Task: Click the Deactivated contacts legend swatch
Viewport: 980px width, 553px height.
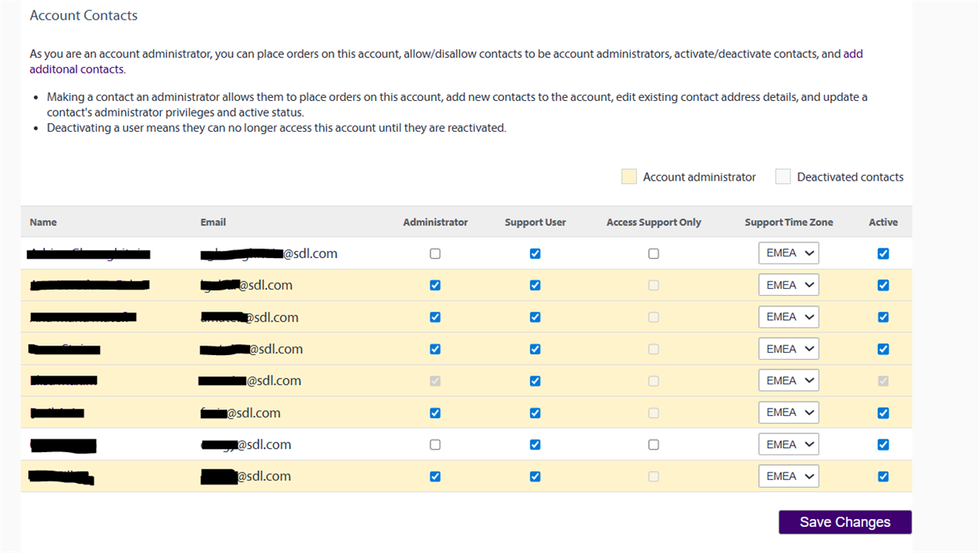Action: [782, 177]
